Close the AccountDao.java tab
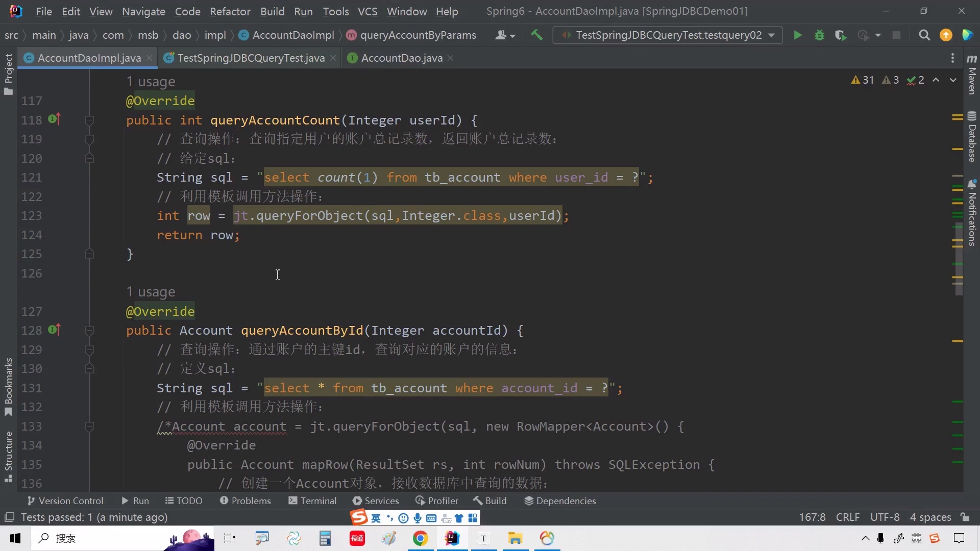 coord(450,58)
